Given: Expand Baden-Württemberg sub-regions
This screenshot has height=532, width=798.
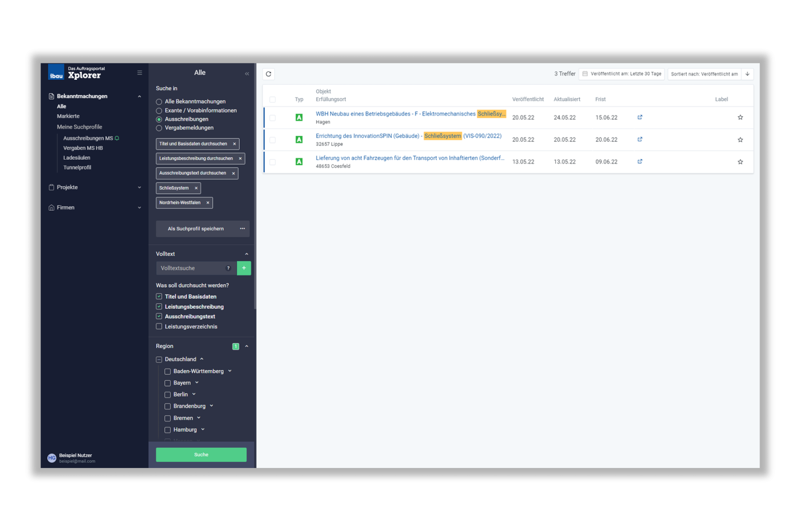Looking at the screenshot, I should tap(230, 371).
